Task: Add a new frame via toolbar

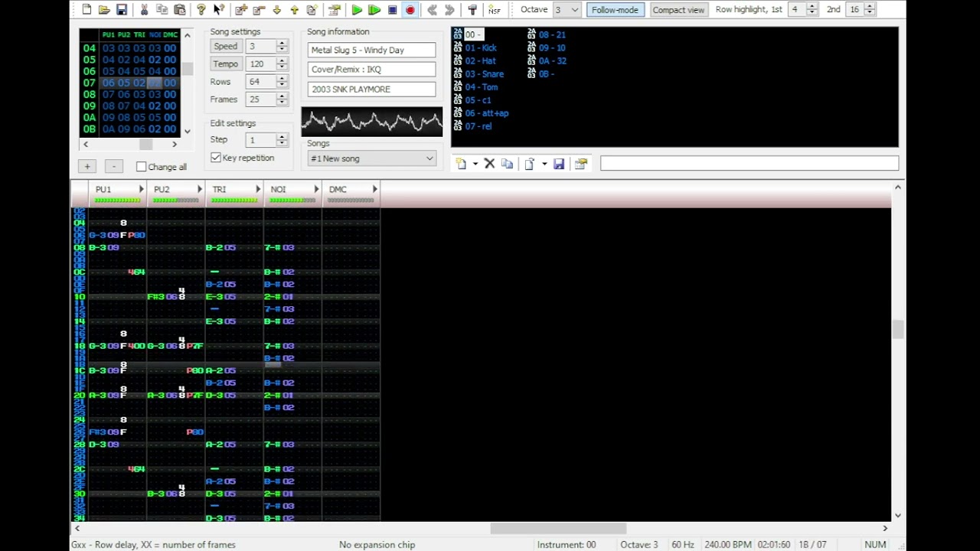Action: click(241, 10)
